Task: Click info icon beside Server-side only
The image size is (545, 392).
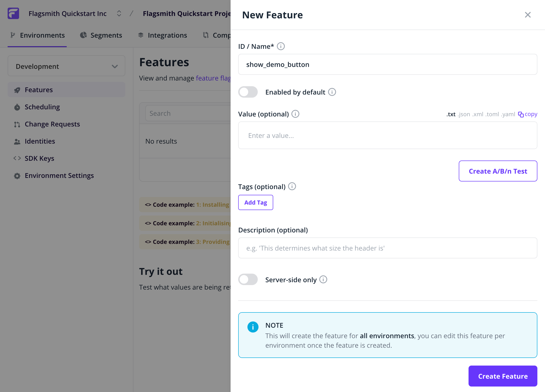Action: pos(323,280)
